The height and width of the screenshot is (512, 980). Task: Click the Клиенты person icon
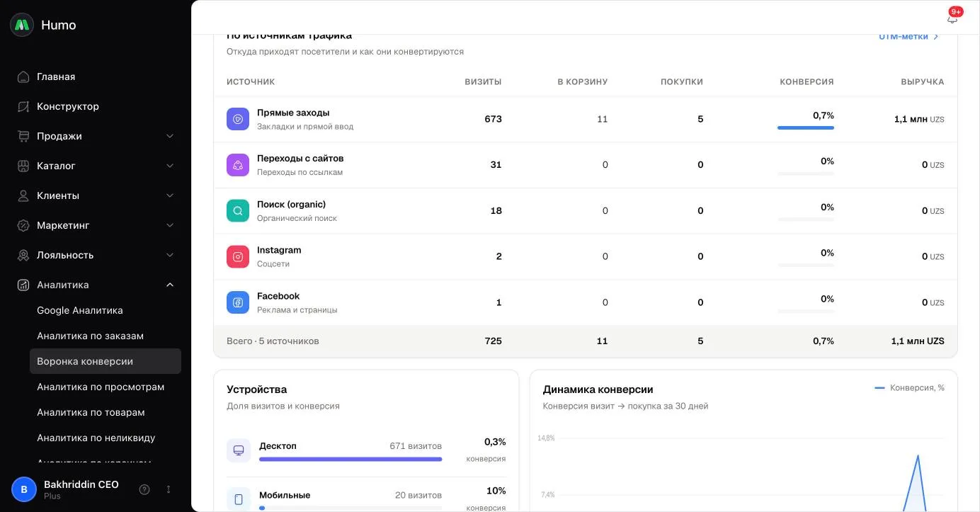tap(23, 195)
